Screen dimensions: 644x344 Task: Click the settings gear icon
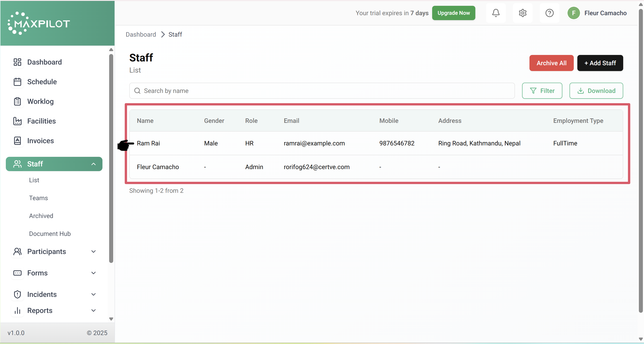click(x=523, y=13)
